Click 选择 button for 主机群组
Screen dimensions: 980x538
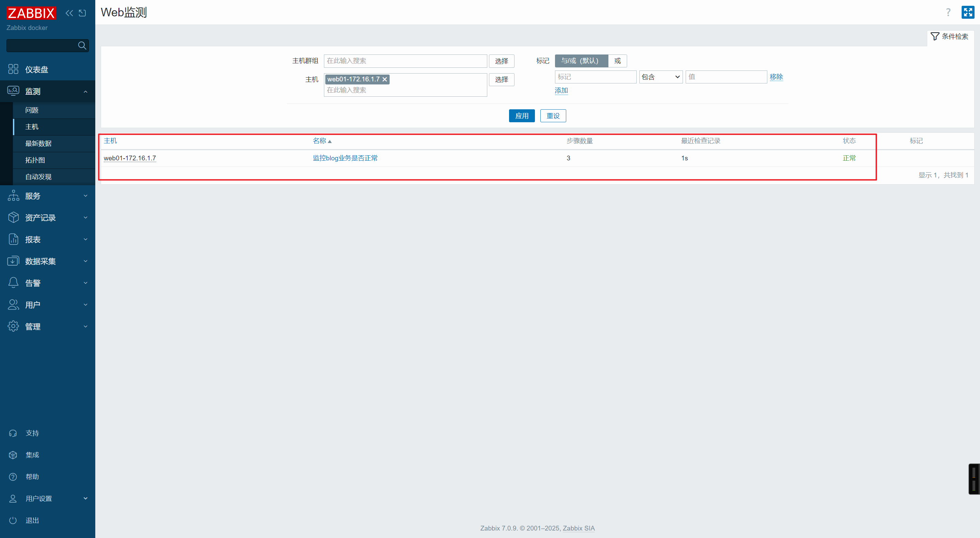[502, 61]
